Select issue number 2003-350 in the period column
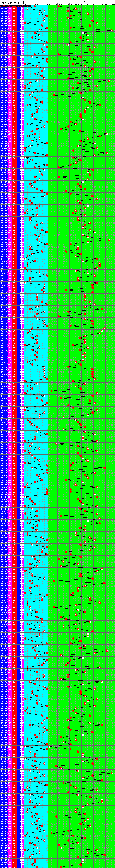Viewport: 115px width, 868px height. (4, 846)
